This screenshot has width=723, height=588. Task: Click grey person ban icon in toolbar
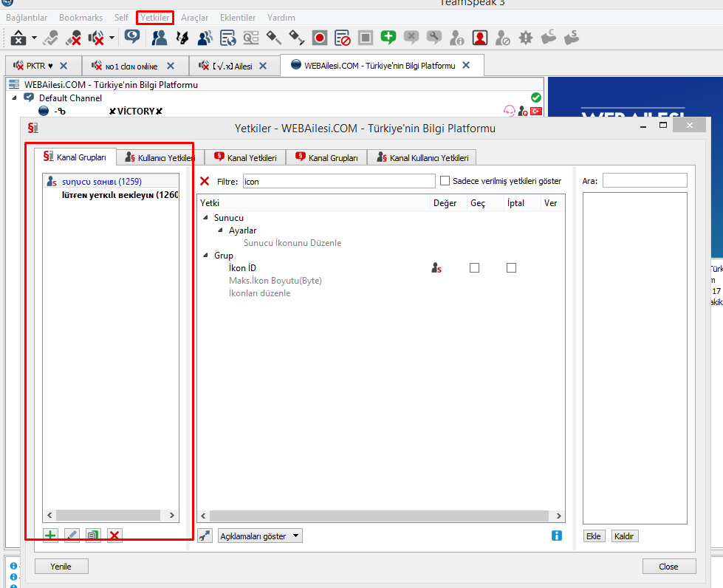[x=503, y=38]
